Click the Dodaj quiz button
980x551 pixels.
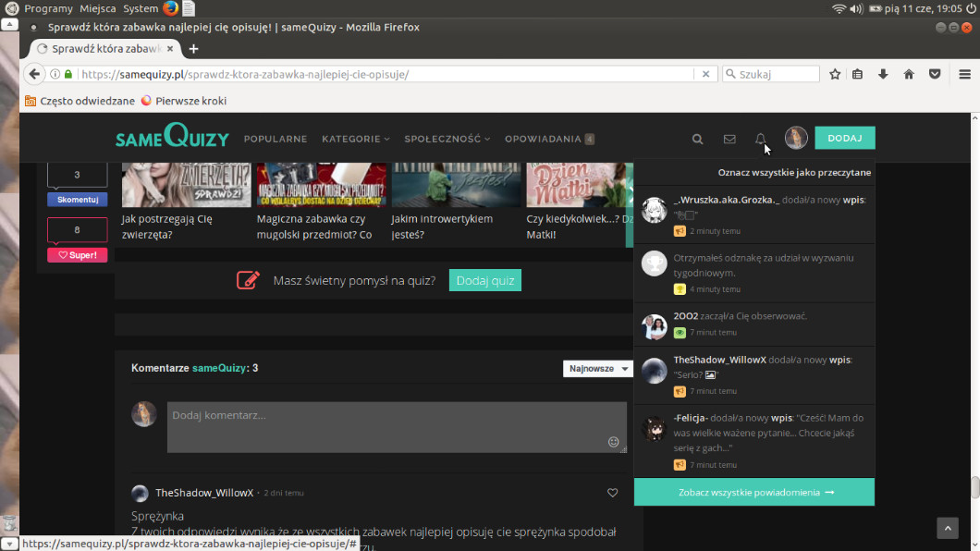pyautogui.click(x=484, y=280)
